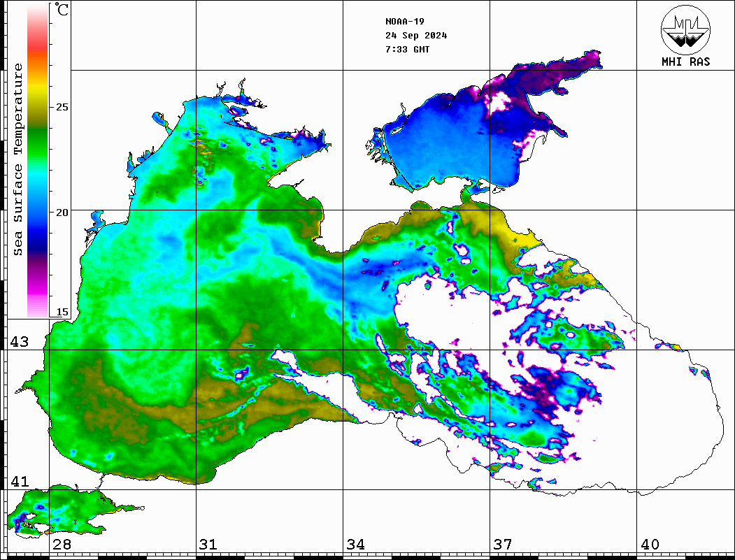The width and height of the screenshot is (735, 560).
Task: Click the "20" legend tick value
Action: tap(62, 213)
